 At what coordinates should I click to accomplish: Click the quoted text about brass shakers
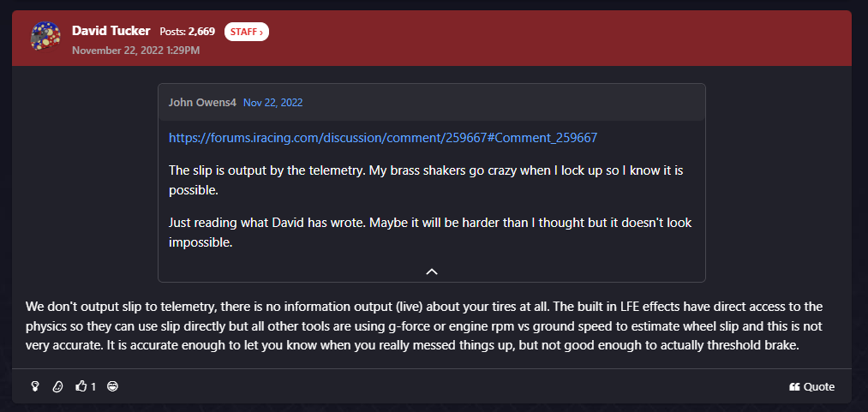tap(426, 180)
